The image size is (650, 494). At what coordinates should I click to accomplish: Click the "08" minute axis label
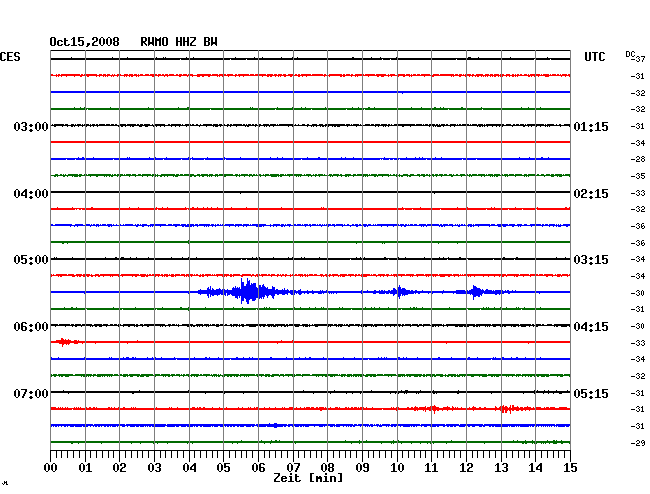tap(327, 468)
